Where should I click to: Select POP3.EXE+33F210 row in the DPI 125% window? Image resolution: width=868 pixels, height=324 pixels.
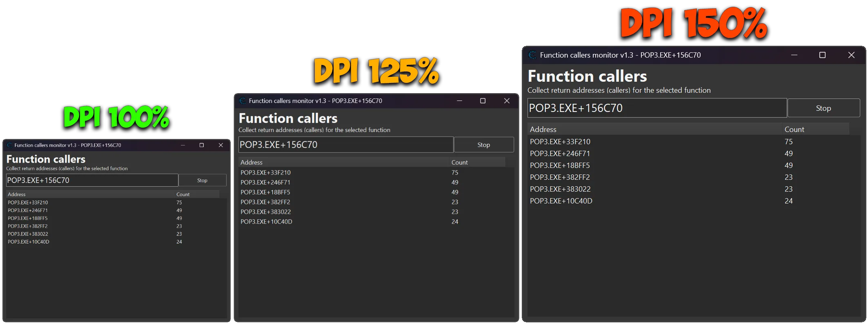tap(376, 172)
